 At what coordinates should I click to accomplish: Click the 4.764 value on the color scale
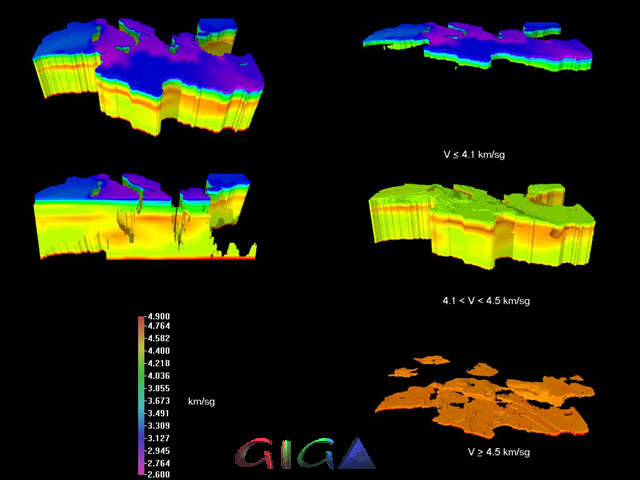click(x=158, y=326)
